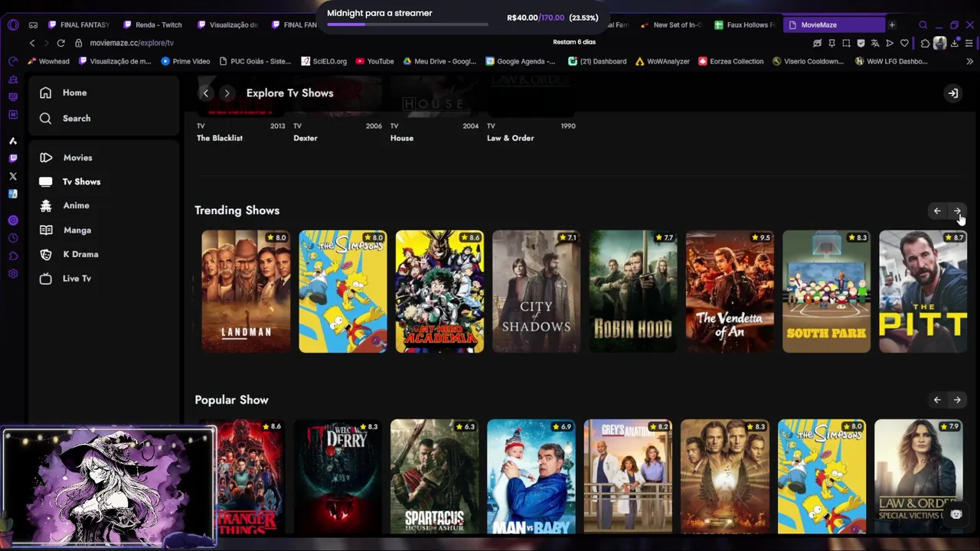This screenshot has width=980, height=551.
Task: Open the My Hero Academia poster
Action: tap(439, 292)
